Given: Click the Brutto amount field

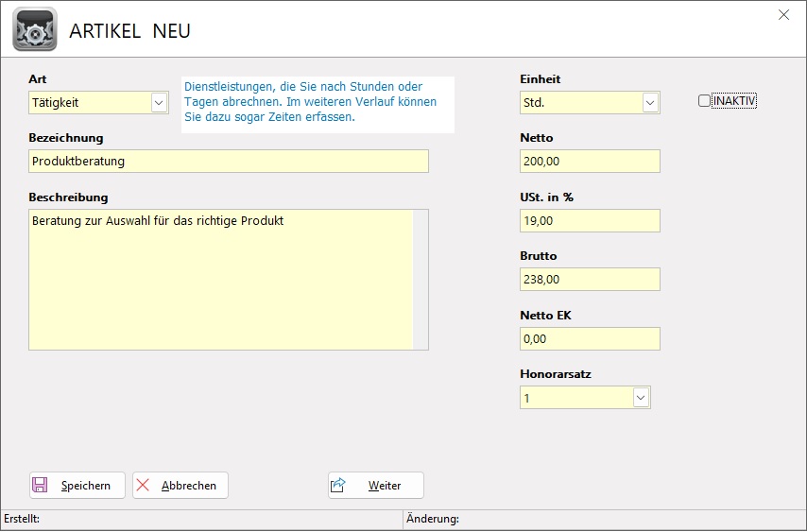Looking at the screenshot, I should click(x=590, y=280).
